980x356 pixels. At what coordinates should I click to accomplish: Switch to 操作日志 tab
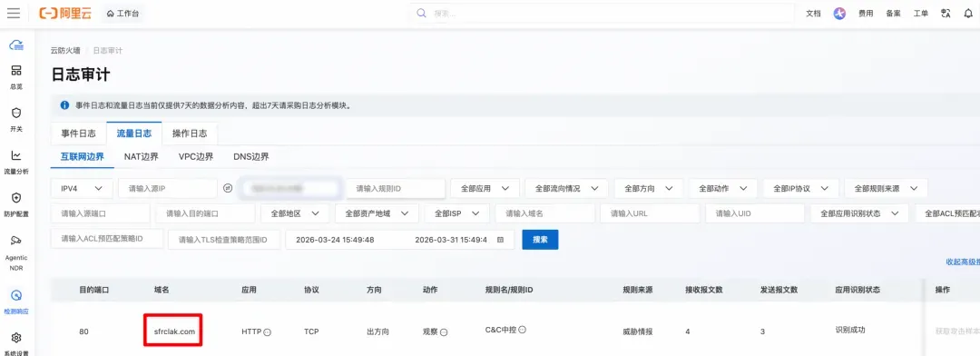click(x=190, y=133)
